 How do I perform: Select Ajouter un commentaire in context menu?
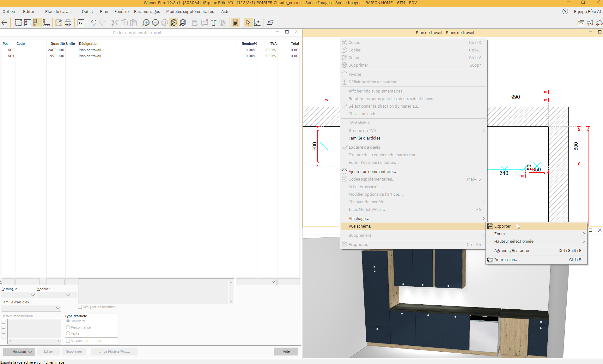tap(372, 172)
